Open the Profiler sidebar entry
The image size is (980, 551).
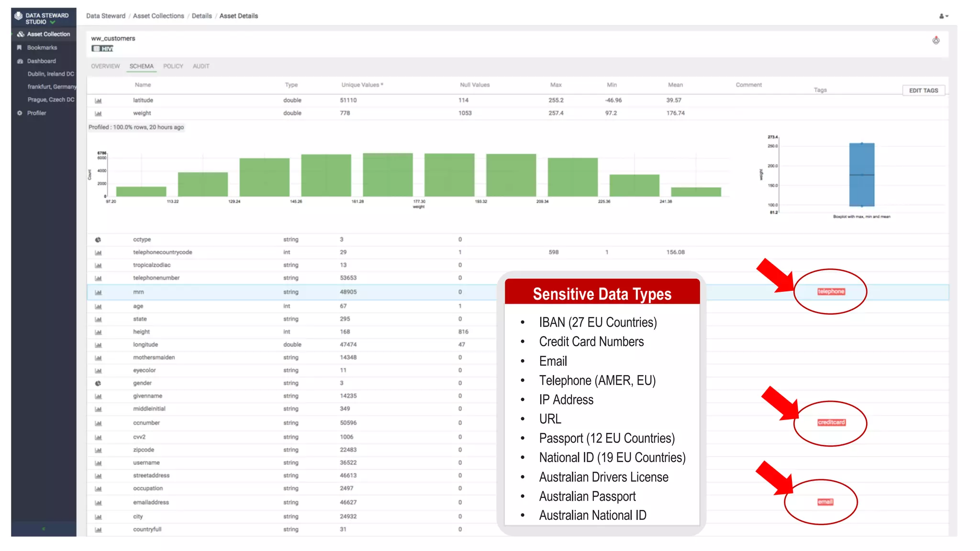tap(36, 113)
